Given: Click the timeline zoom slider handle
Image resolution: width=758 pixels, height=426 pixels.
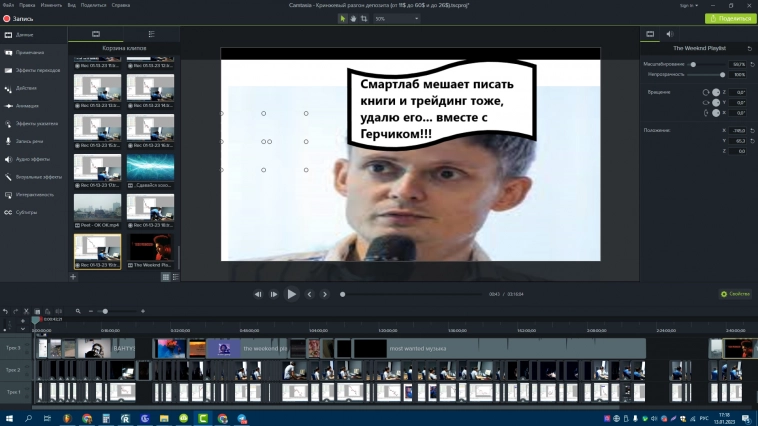Looking at the screenshot, I should coord(105,311).
